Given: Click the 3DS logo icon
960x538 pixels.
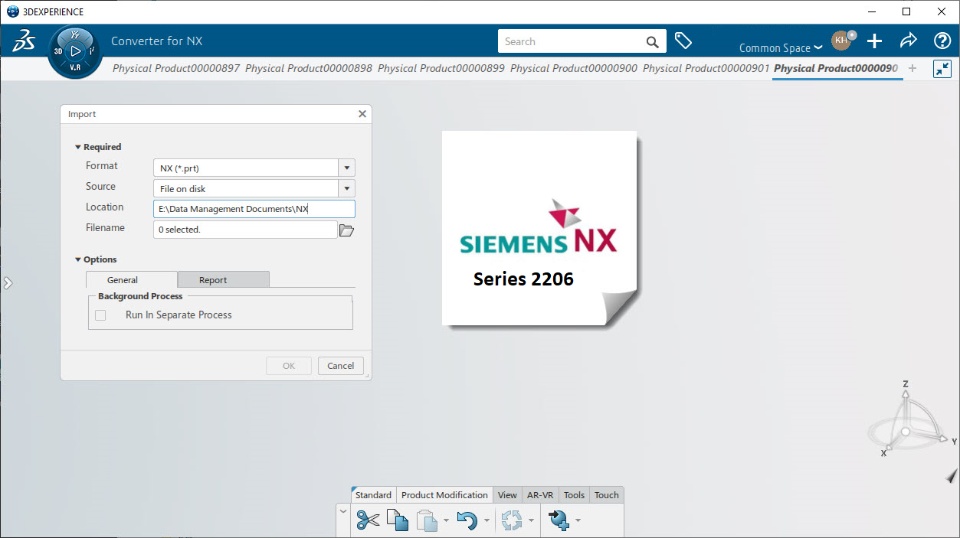Looking at the screenshot, I should [24, 41].
